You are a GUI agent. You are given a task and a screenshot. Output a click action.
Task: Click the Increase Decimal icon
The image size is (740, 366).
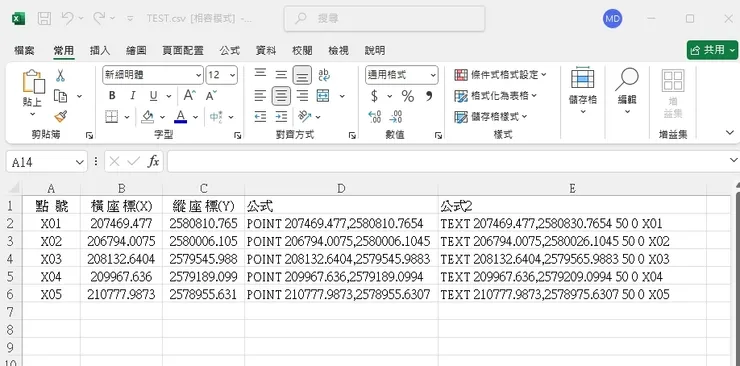(375, 117)
